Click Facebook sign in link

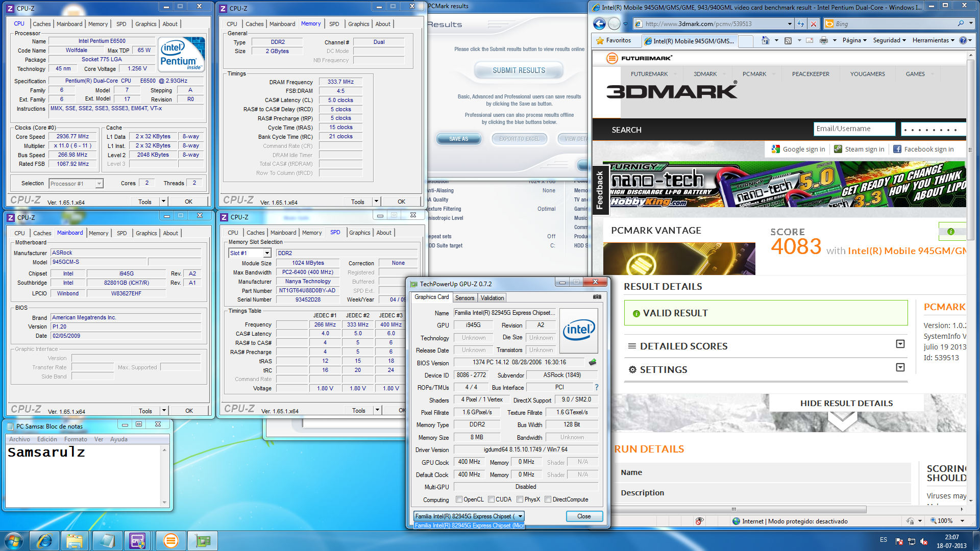tap(923, 149)
